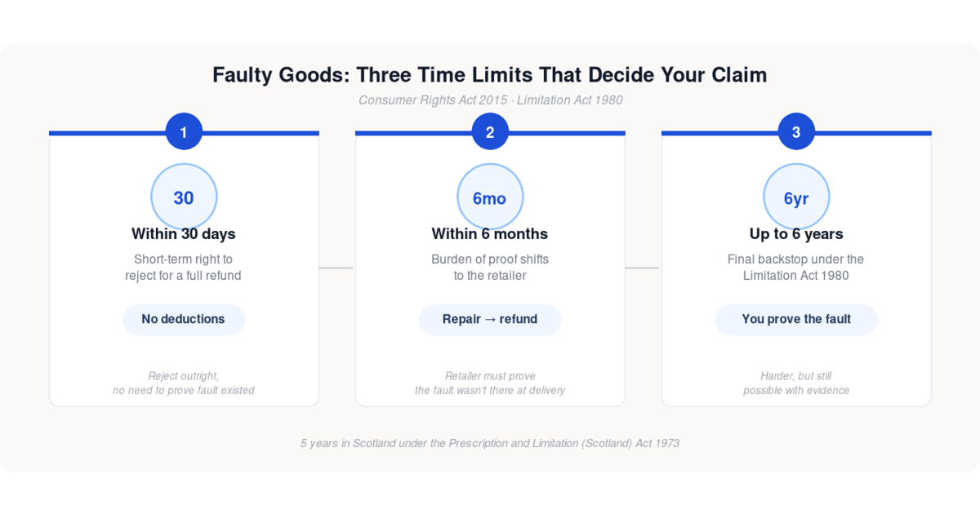Click the main title 'Faulty Goods: Three Time Limits'
980x514 pixels.
coord(490,75)
